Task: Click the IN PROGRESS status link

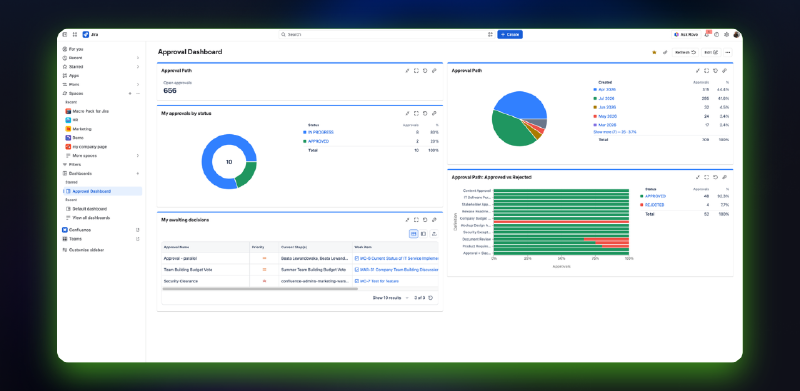Action: coord(321,132)
